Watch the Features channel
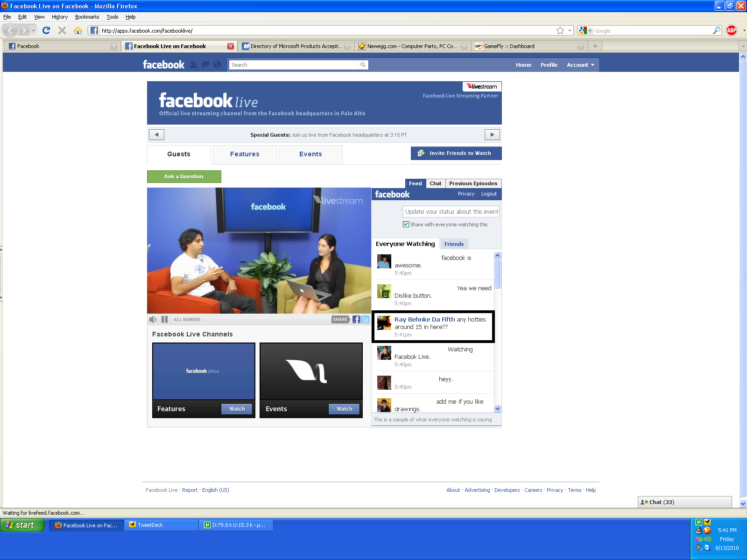This screenshot has height=560, width=747. pos(237,409)
